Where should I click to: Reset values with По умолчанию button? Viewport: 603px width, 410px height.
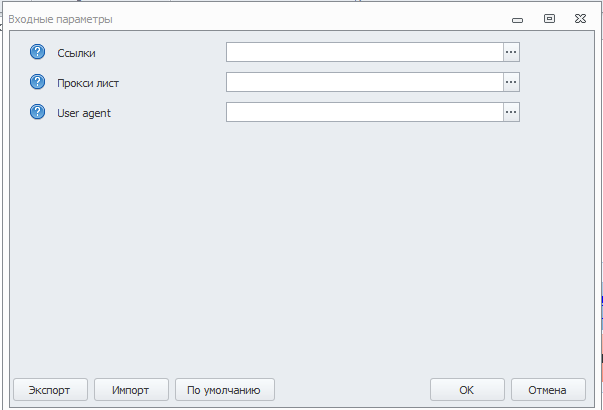click(225, 390)
